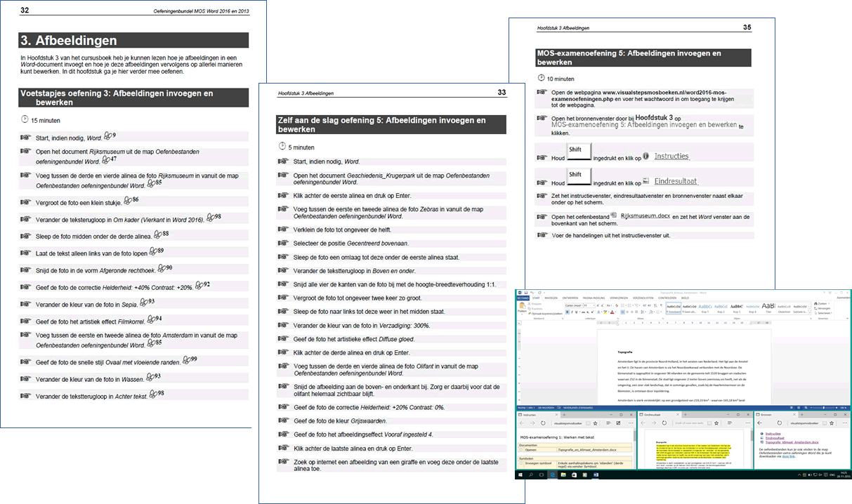
Task: Click the '15 minuten' clock icon on page 32
Action: click(x=25, y=120)
